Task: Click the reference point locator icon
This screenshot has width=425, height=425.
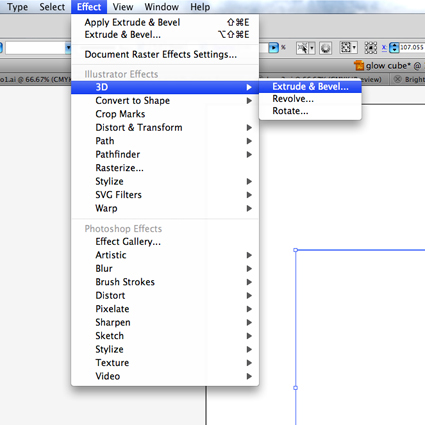Action: pos(370,48)
